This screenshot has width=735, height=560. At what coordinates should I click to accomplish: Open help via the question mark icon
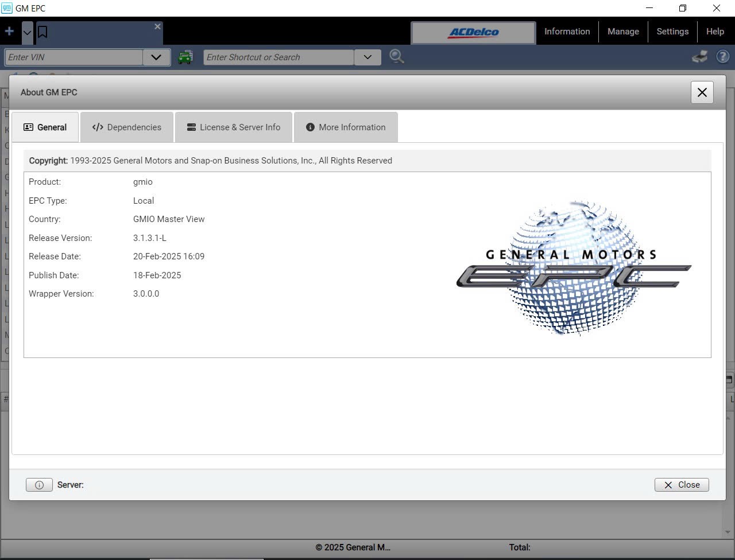722,57
